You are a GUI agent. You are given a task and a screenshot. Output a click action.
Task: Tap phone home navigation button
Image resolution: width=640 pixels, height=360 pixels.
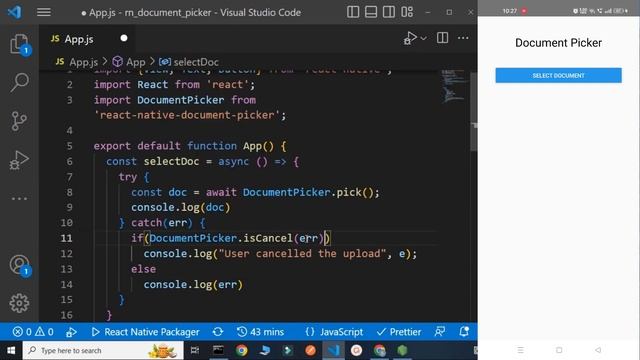[x=559, y=350]
